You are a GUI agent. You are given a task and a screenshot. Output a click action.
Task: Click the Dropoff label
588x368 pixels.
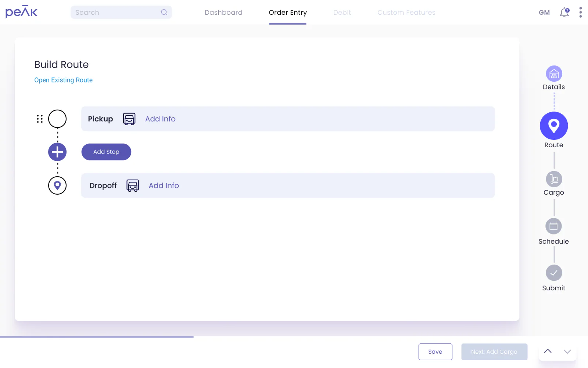(103, 185)
